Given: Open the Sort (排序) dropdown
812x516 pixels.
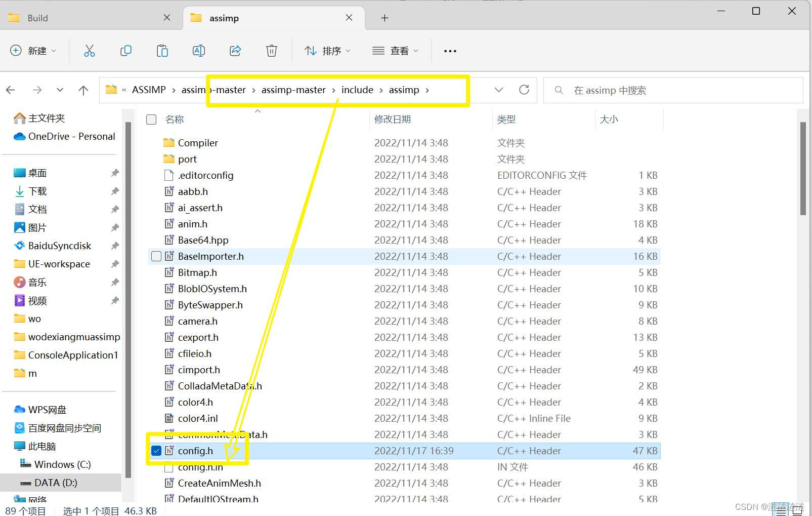Looking at the screenshot, I should 327,51.
